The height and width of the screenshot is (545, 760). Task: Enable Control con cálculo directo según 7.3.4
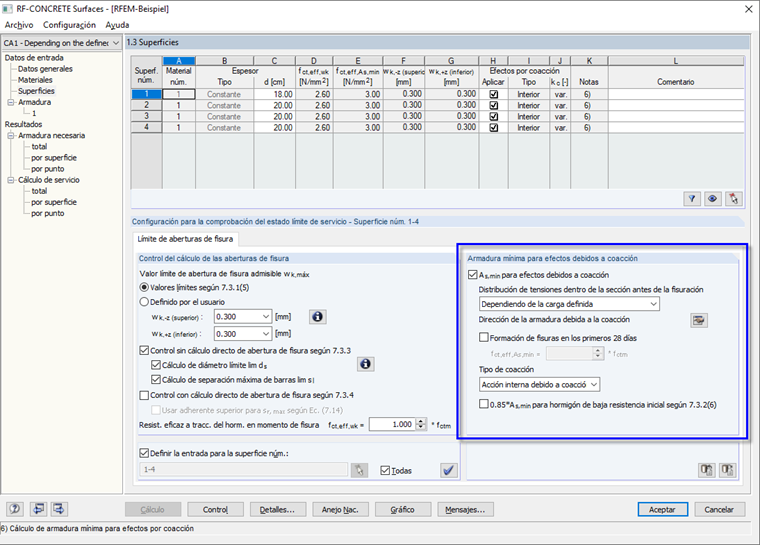click(x=144, y=395)
